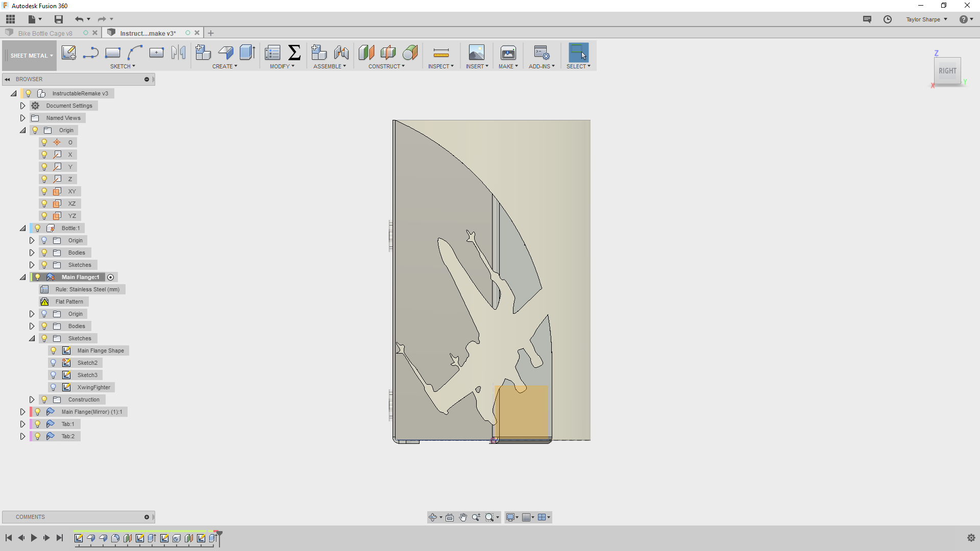
Task: Open the Job Status clock icon
Action: [888, 19]
